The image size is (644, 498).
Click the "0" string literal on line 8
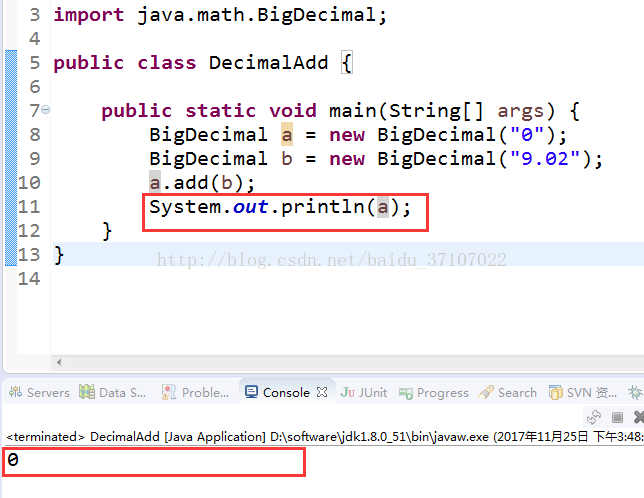pyautogui.click(x=527, y=135)
